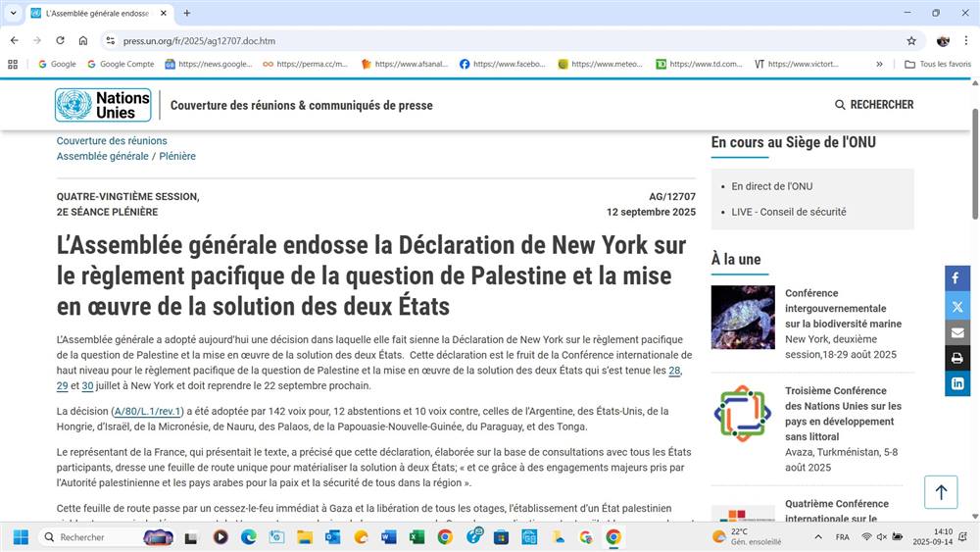The height and width of the screenshot is (552, 980).
Task: Share the article on X
Action: point(956,306)
